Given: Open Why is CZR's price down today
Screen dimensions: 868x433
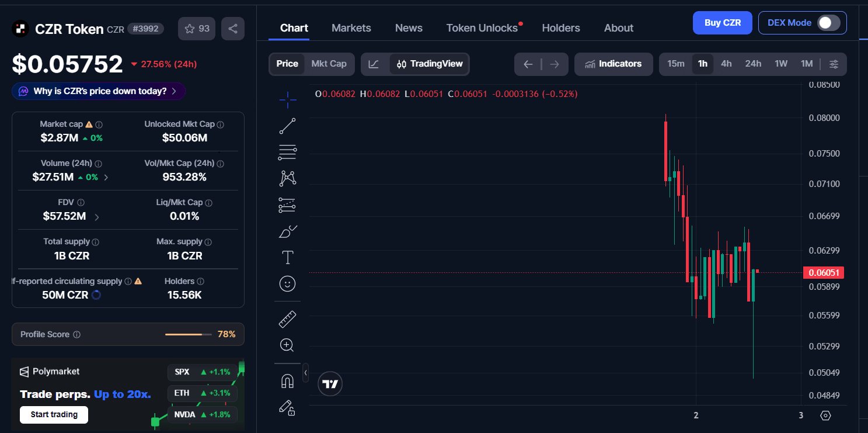Looking at the screenshot, I should click(99, 91).
